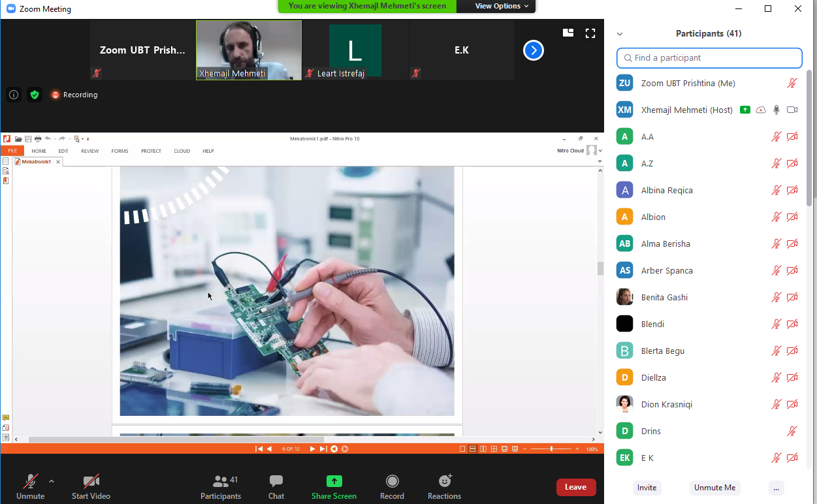
Task: Open the Reactions panel in Zoom
Action: (444, 483)
